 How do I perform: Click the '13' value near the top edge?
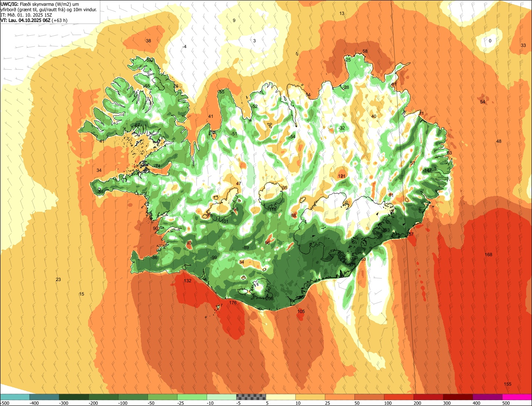coord(342,14)
